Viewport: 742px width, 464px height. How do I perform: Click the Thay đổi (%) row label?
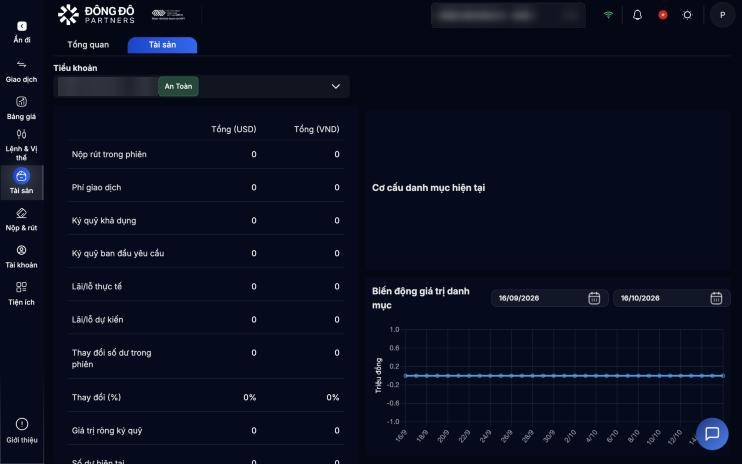point(97,397)
